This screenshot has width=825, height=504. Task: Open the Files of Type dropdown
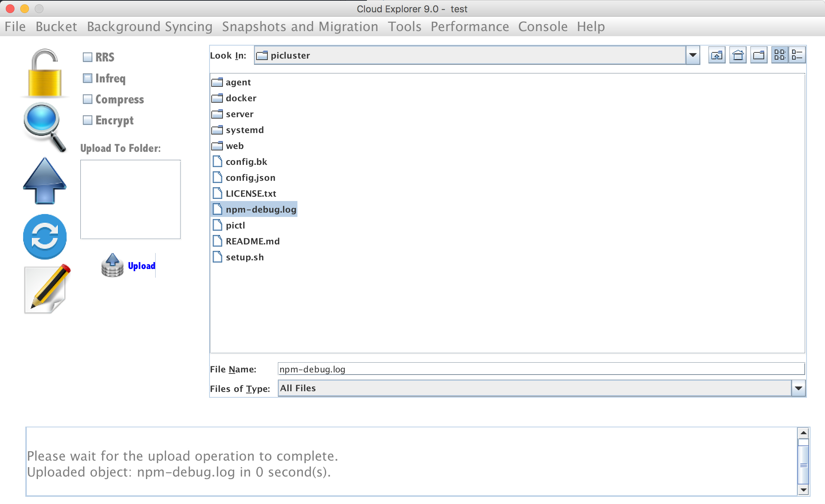point(798,388)
